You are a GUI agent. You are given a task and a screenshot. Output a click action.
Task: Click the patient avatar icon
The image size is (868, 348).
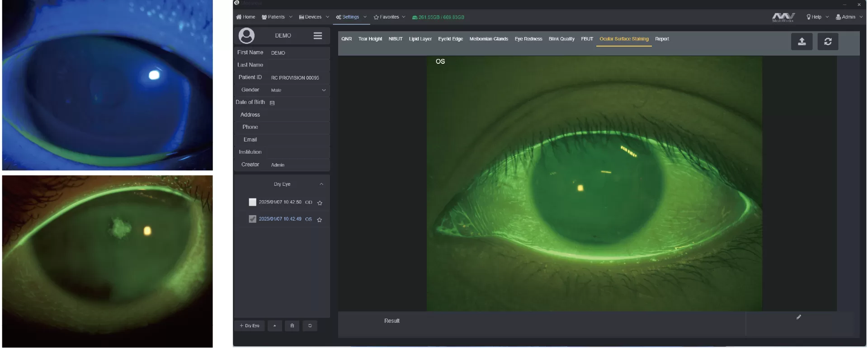pos(246,35)
